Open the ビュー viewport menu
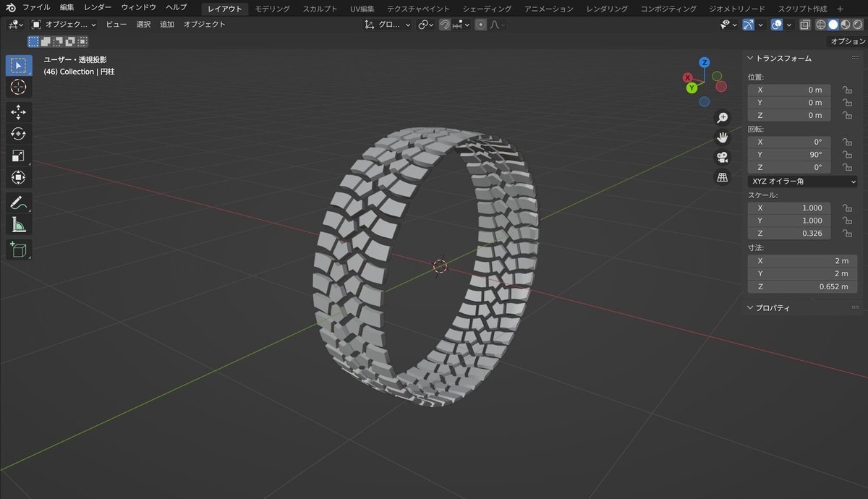 pyautogui.click(x=116, y=25)
